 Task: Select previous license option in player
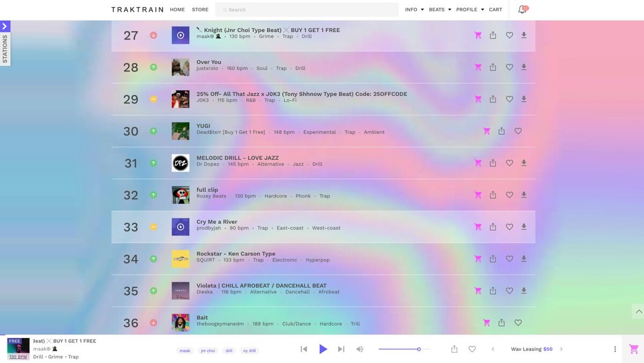pyautogui.click(x=493, y=349)
